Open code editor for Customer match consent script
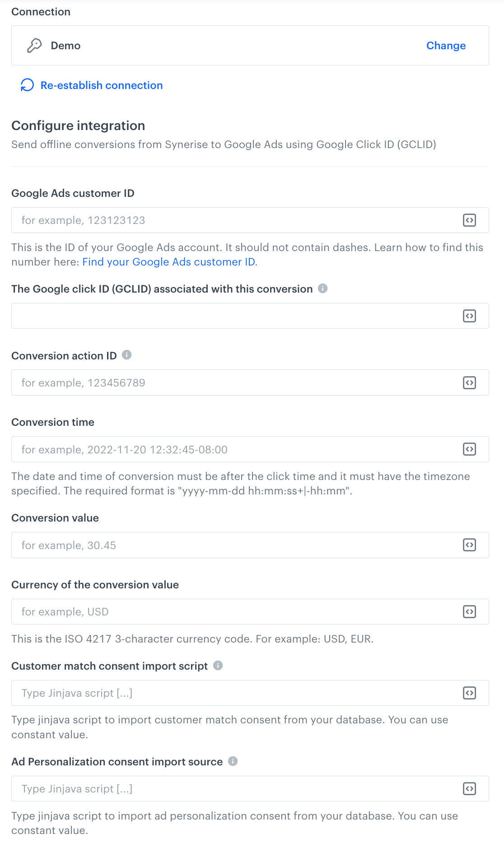Screen dimensions: 504x848 (x=470, y=693)
